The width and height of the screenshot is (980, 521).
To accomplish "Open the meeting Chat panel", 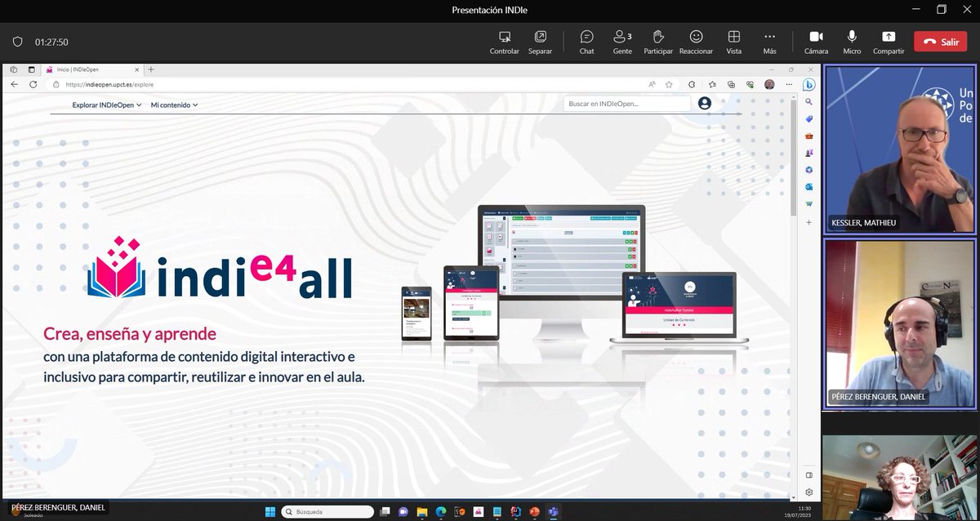I will (x=586, y=42).
